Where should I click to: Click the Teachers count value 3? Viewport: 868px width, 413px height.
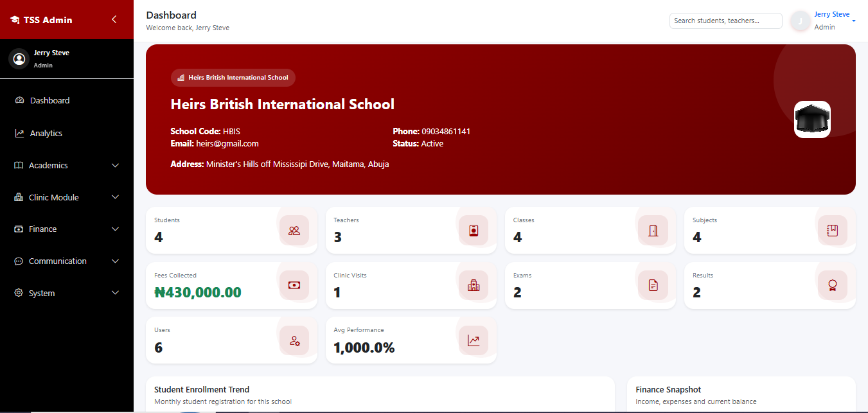click(338, 237)
